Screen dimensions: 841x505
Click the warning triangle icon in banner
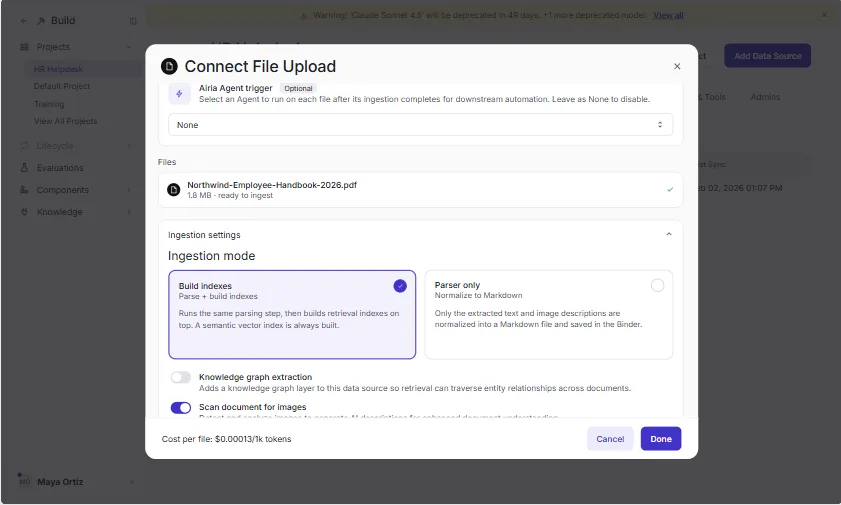tap(304, 16)
